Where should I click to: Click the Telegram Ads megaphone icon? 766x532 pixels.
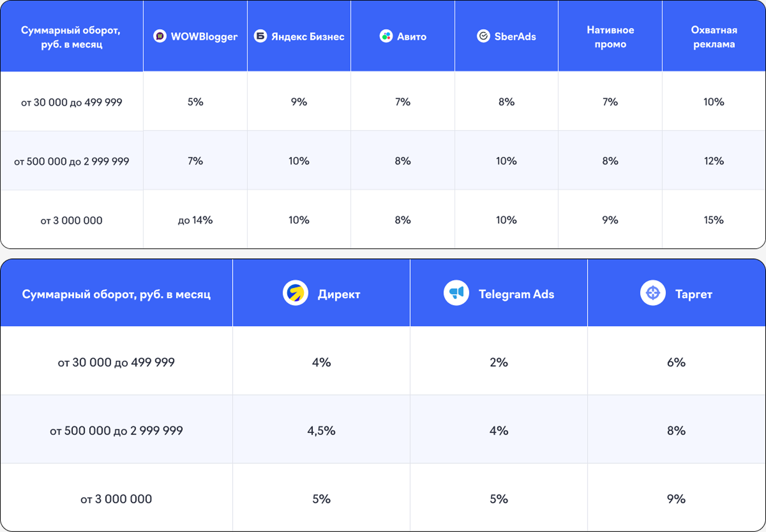[456, 293]
